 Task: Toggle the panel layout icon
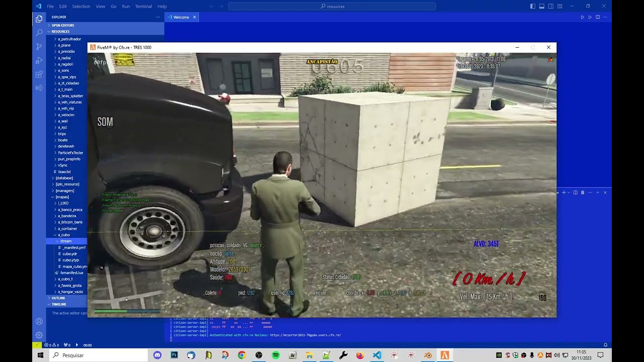(x=542, y=6)
